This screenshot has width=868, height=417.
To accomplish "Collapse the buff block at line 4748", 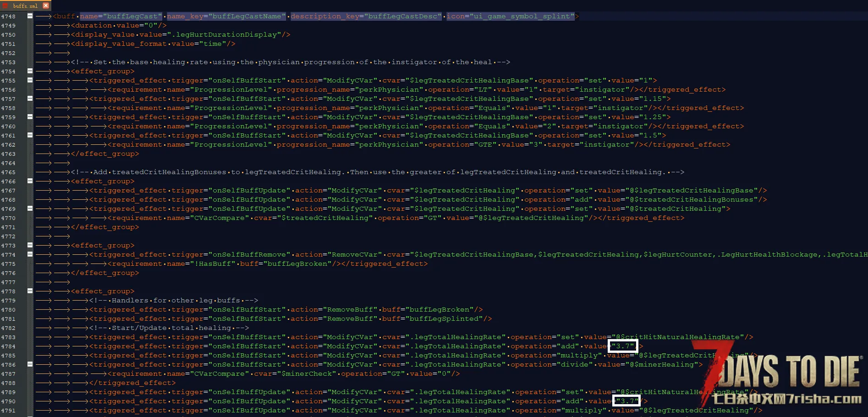I will pyautogui.click(x=30, y=16).
